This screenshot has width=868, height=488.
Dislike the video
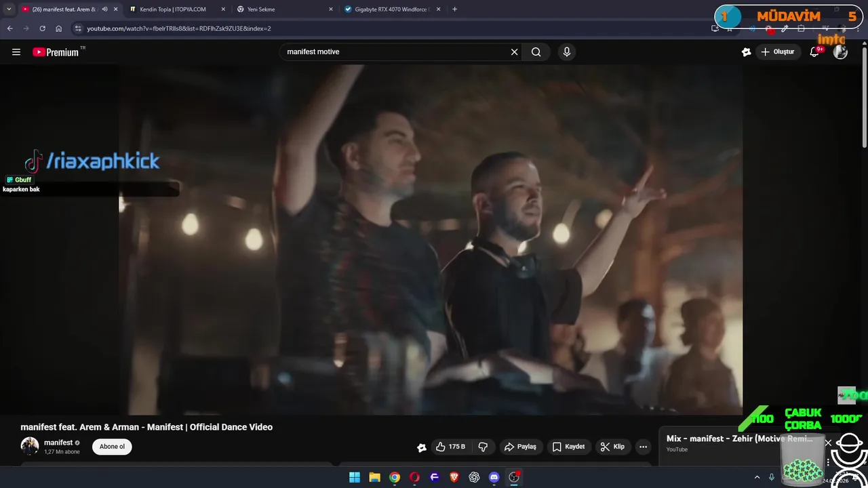(483, 447)
